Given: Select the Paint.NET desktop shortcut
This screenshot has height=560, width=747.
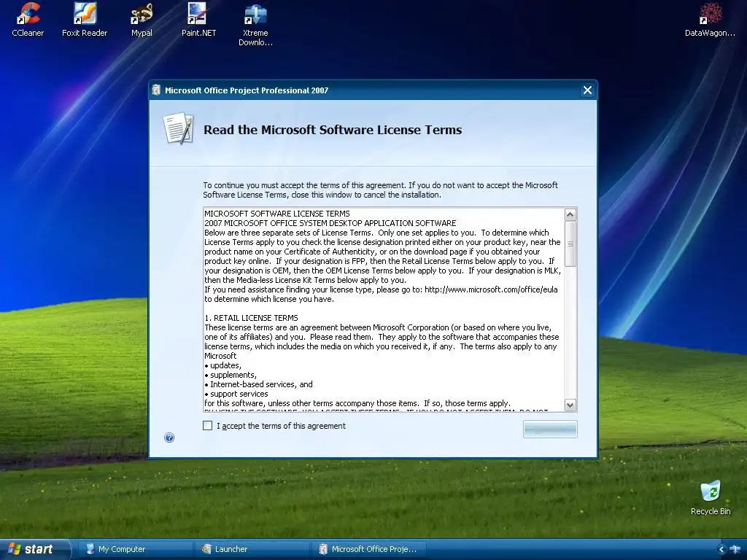Looking at the screenshot, I should [x=198, y=20].
